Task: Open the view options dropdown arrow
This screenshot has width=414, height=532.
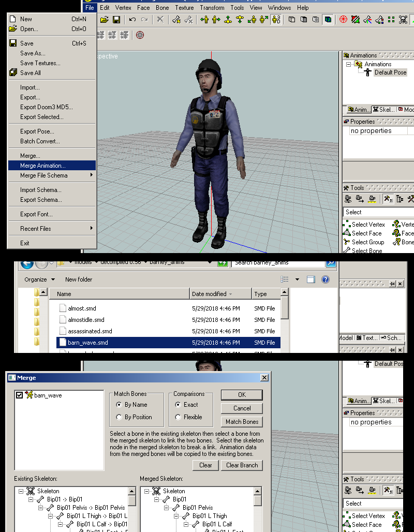Action: [x=297, y=279]
